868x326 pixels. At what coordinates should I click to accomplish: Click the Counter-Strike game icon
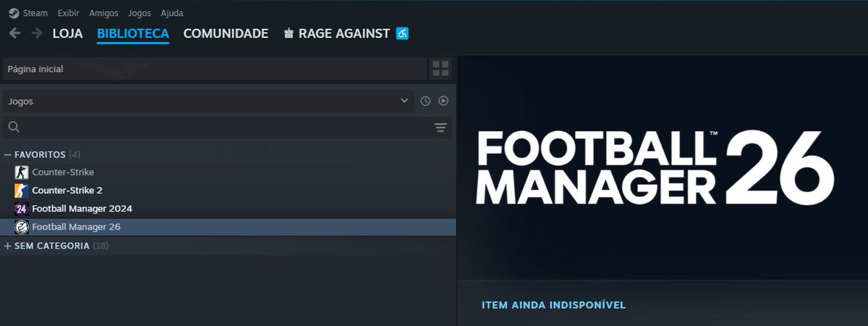point(22,172)
